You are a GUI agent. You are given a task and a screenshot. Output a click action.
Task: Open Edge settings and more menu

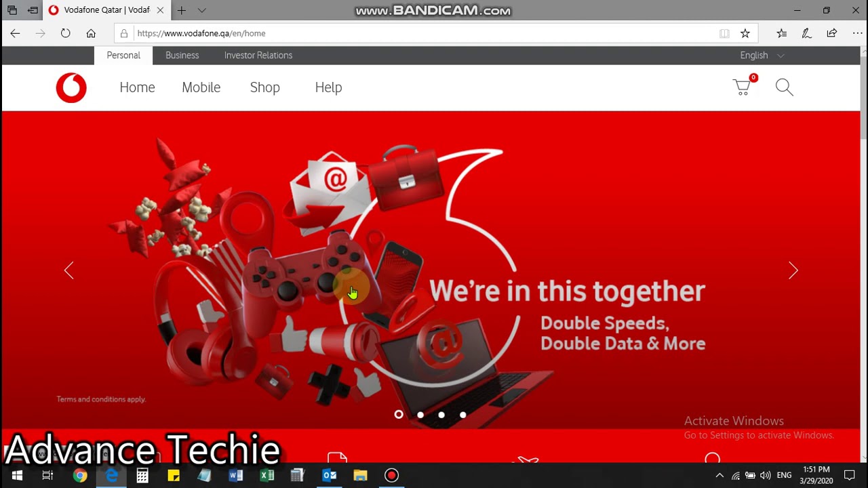(x=857, y=33)
